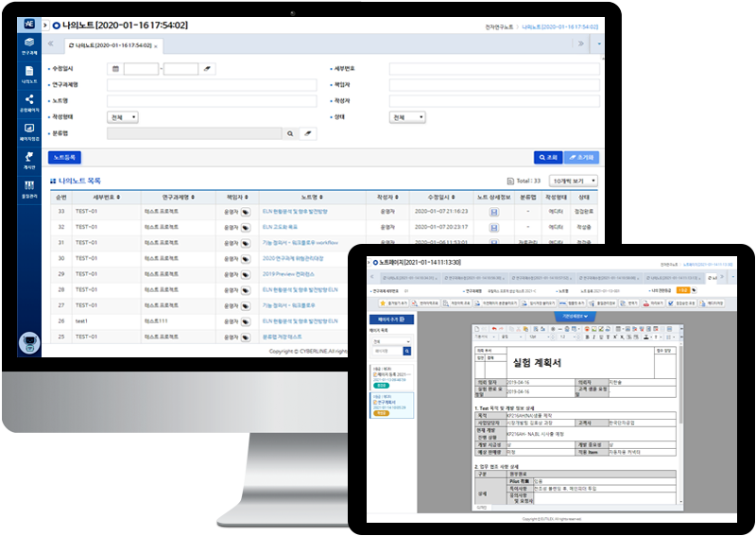Screen dimensions: 756x536
Task: Click the tag icon beside 운영자 in row 32
Action: tap(246, 228)
